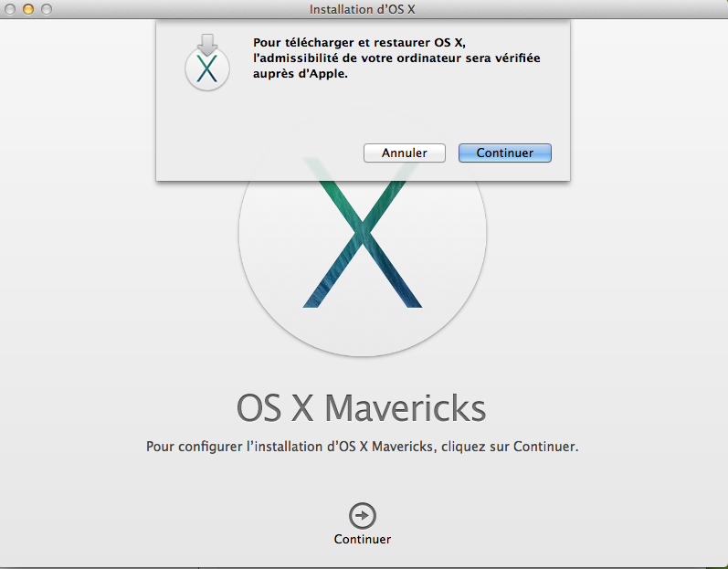Click the dialog's admissibilité message text
This screenshot has height=569, width=728.
pyautogui.click(x=396, y=58)
